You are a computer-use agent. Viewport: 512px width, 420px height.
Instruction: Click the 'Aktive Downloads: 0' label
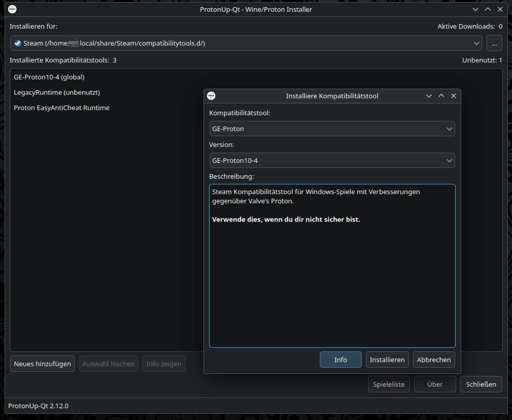click(470, 27)
